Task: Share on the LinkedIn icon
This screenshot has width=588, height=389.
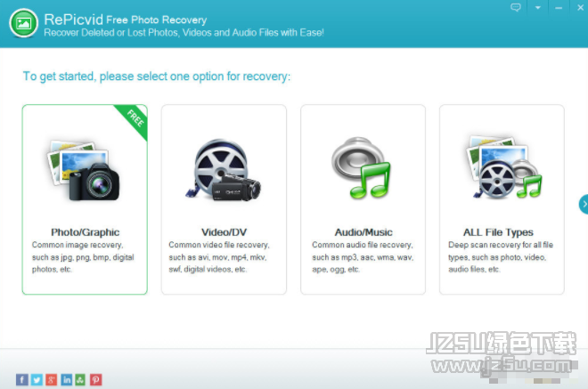Action: 67,379
